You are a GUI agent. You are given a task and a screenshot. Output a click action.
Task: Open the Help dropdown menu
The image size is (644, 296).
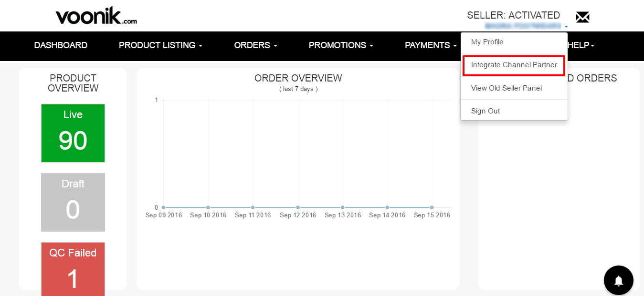(581, 45)
